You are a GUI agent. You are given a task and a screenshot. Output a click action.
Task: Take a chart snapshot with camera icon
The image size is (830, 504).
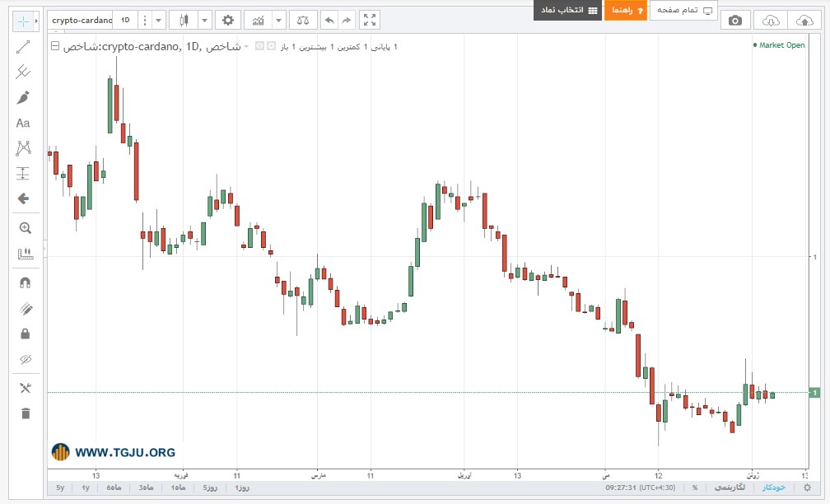tap(735, 21)
